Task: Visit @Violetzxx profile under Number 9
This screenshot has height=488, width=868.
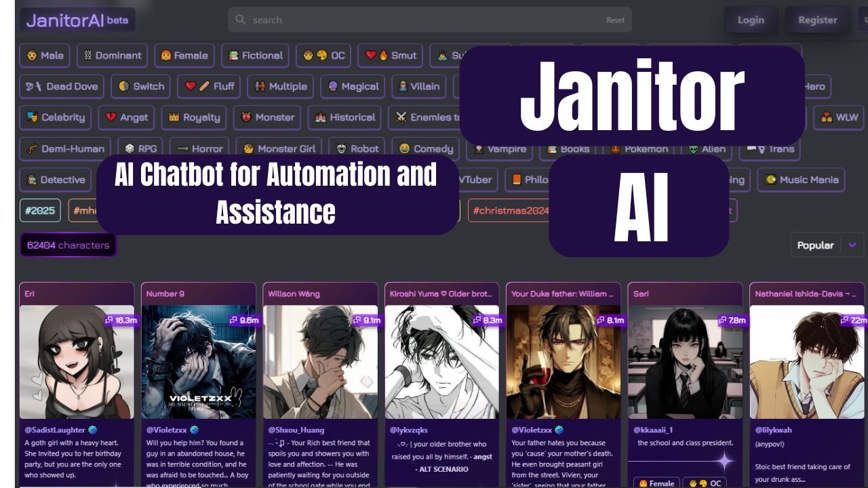Action: (x=167, y=430)
